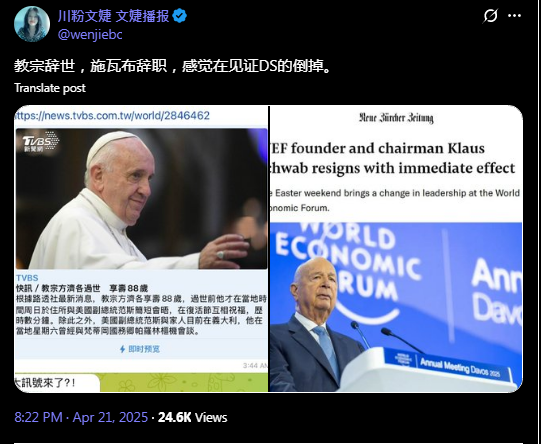Open the Grok explain-post icon
Viewport: 541px width, 444px height.
click(490, 16)
